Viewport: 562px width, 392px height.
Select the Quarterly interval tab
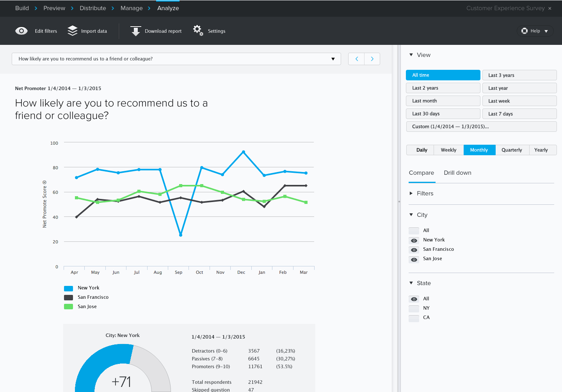click(512, 150)
